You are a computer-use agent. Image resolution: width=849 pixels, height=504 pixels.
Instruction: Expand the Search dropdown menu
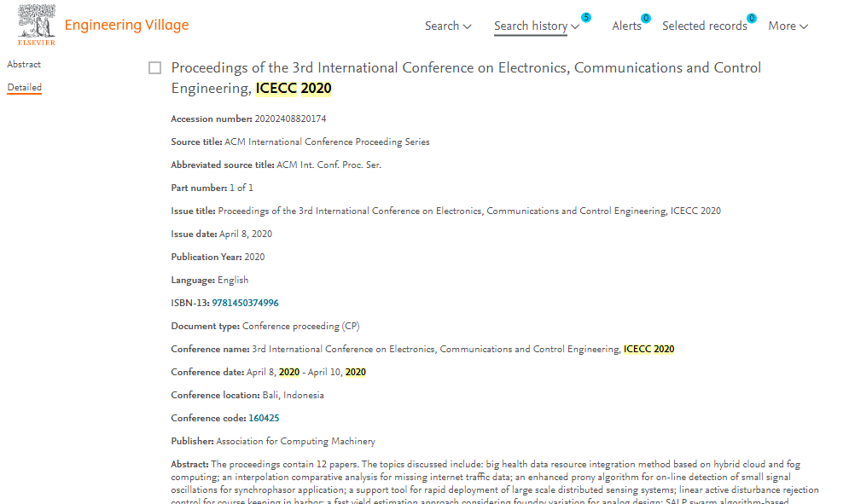click(x=448, y=26)
